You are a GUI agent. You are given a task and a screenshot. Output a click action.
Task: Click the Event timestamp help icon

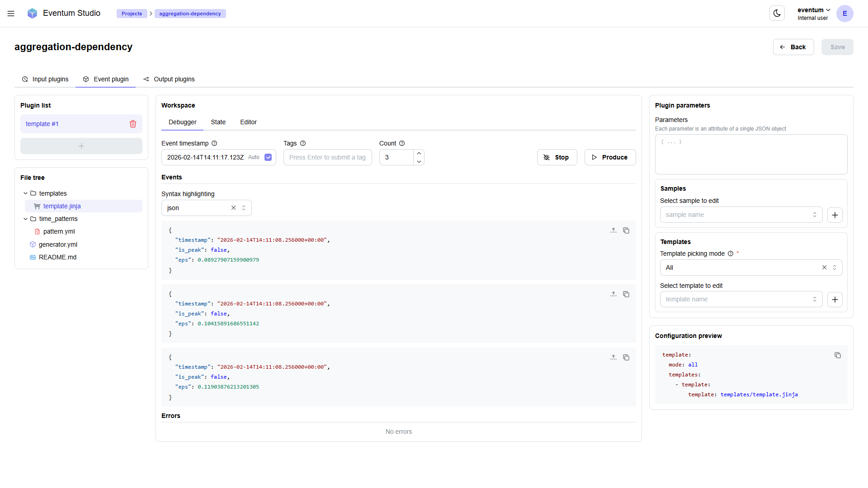(214, 143)
